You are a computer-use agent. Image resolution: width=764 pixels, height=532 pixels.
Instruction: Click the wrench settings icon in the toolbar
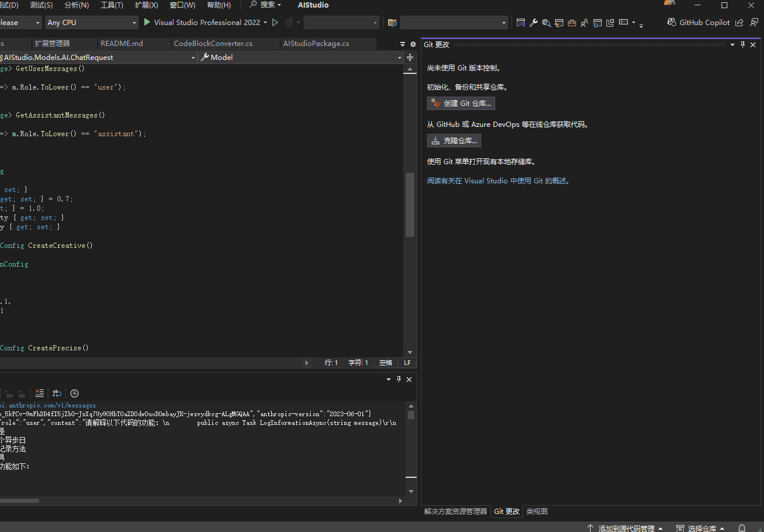click(x=533, y=23)
